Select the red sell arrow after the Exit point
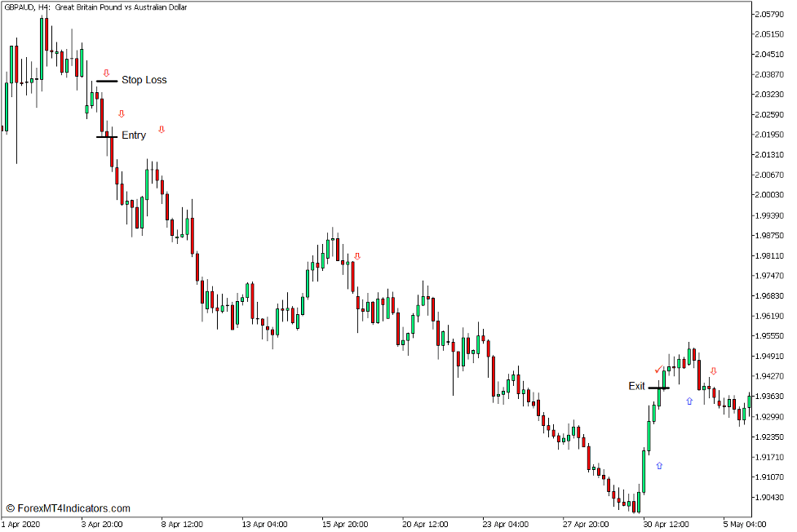Screen dimensions: 797x532 tap(715, 371)
